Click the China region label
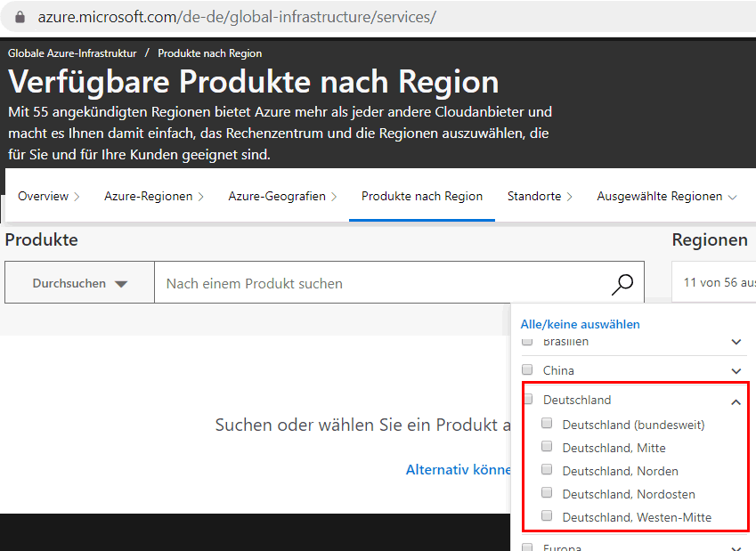756x551 pixels. tap(558, 370)
